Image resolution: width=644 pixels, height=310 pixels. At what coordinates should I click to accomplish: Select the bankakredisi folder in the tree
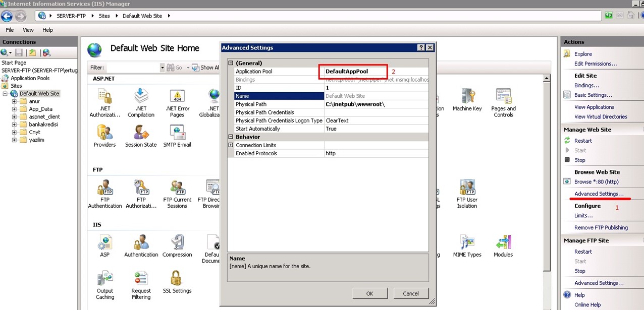tap(43, 124)
